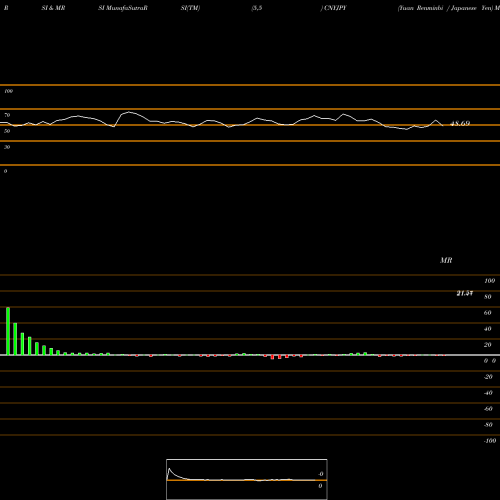Viewport: 500px width, 500px height.
Task: Select the MR panel title
Action: 446,260
